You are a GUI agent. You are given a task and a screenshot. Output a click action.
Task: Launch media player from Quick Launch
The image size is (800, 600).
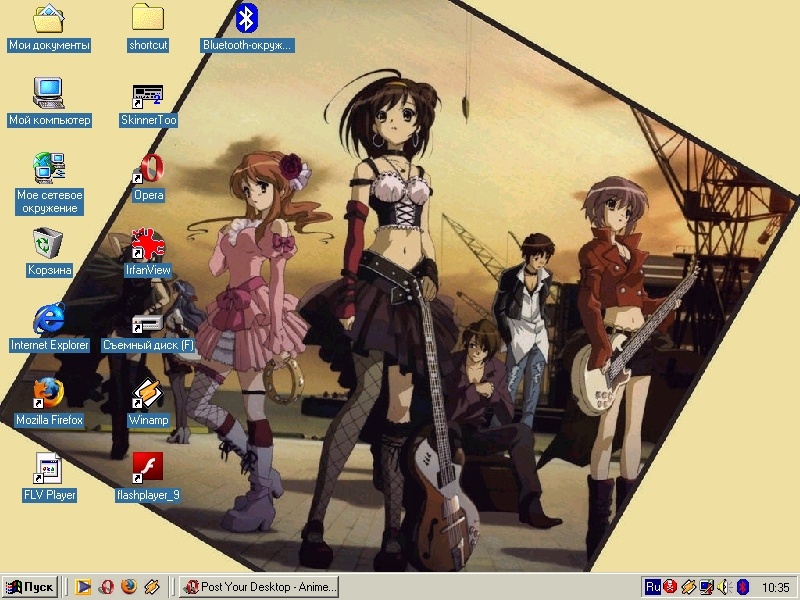[x=83, y=587]
